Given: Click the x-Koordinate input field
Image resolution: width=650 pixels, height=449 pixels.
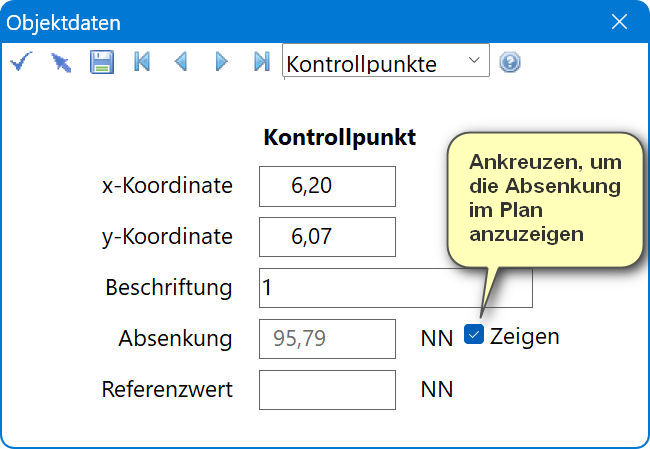Looking at the screenshot, I should pyautogui.click(x=327, y=186).
